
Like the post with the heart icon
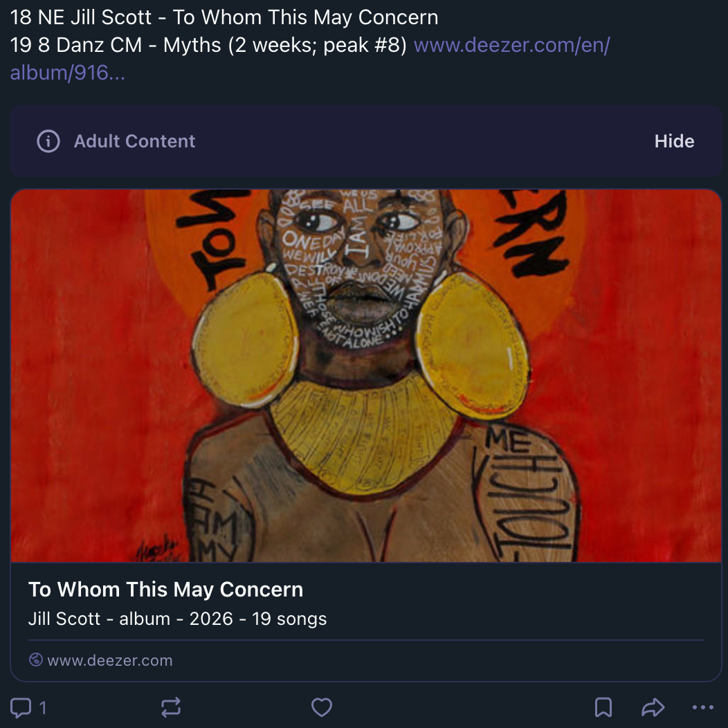click(x=322, y=707)
